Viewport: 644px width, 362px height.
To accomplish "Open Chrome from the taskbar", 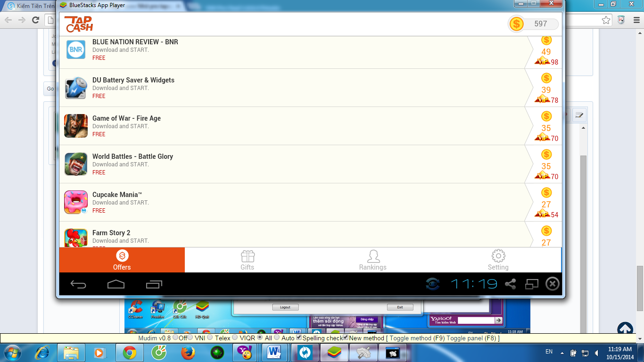I will [130, 352].
